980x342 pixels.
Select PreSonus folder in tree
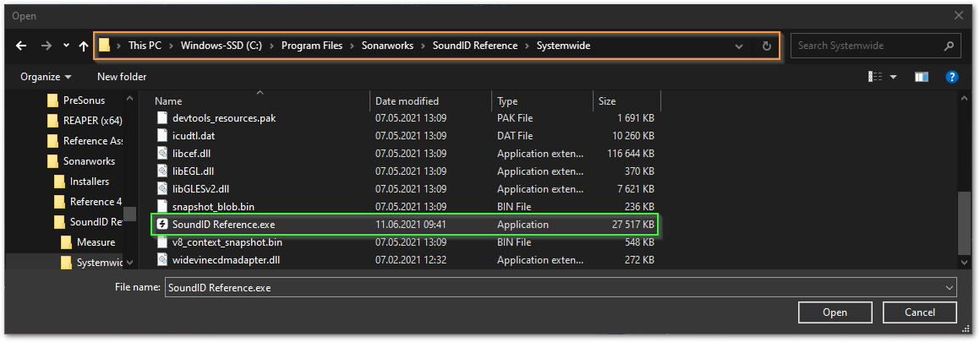click(78, 100)
